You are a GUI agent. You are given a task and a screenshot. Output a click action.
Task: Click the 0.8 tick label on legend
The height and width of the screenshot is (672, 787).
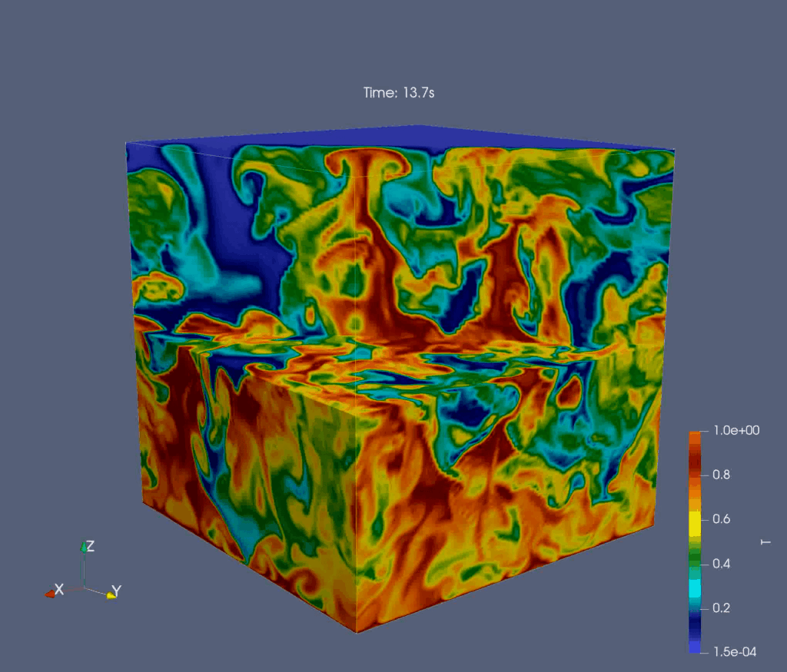(721, 475)
